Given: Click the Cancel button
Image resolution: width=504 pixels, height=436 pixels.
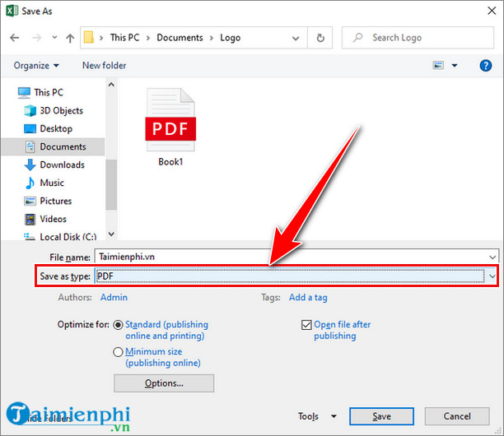Looking at the screenshot, I should pos(457,416).
